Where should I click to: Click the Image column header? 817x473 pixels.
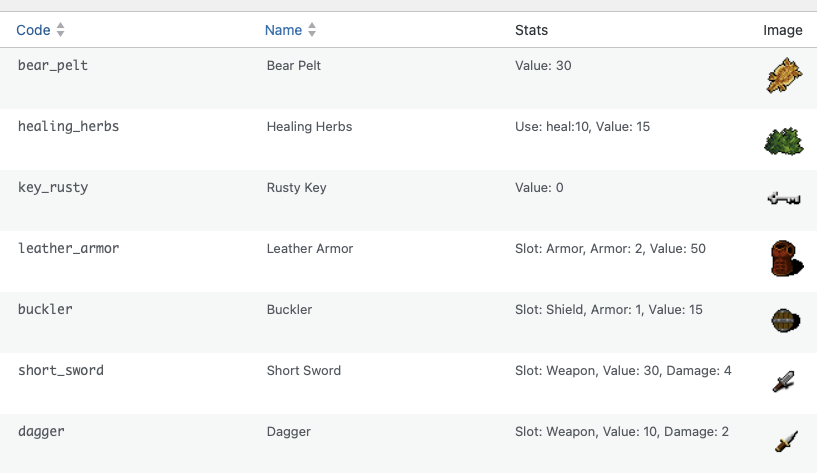(782, 30)
